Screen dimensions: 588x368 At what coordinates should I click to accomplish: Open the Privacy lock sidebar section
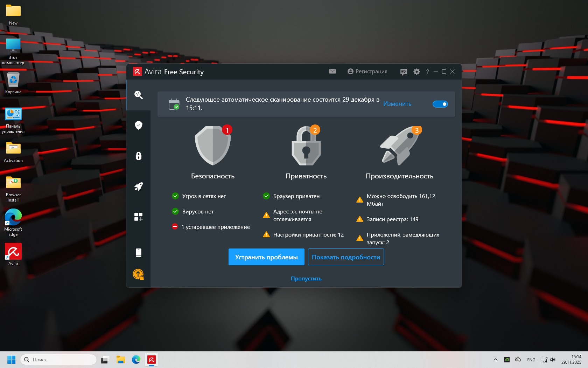point(139,156)
